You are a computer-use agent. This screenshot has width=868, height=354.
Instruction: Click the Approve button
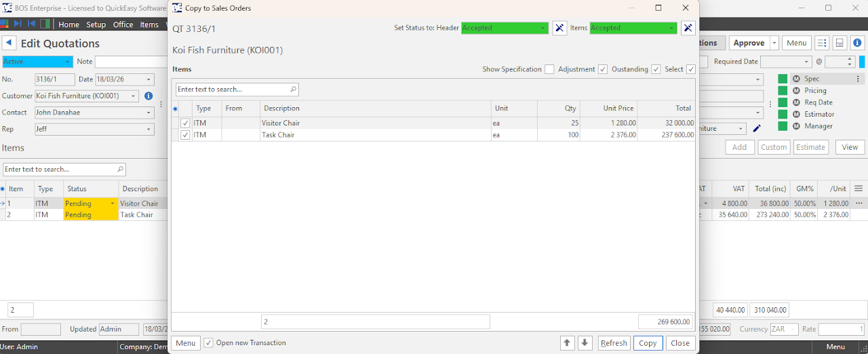click(749, 43)
